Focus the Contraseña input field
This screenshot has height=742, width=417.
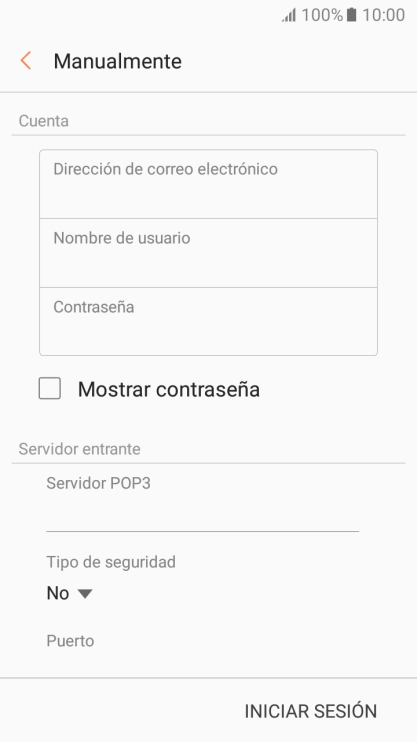208,321
